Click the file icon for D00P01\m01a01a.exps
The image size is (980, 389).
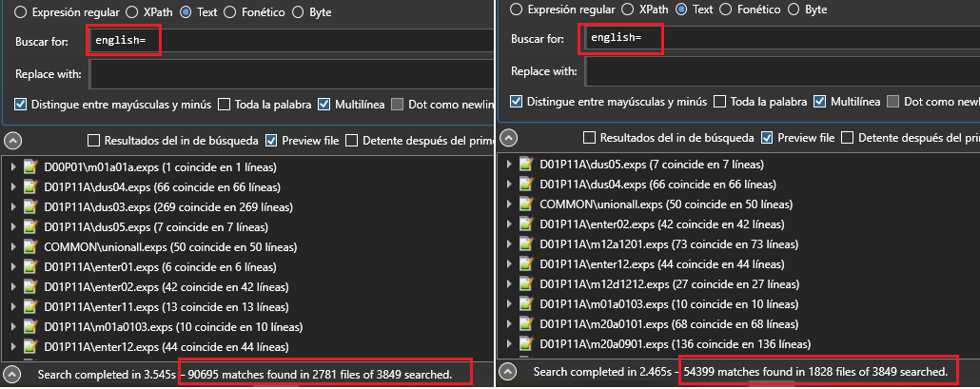pyautogui.click(x=30, y=167)
